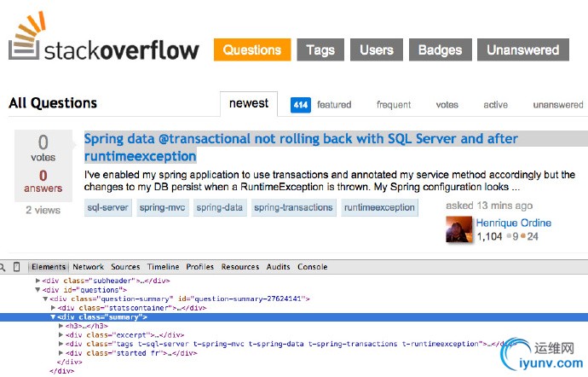Click the spring-mvc tag
The height and width of the screenshot is (377, 588).
[x=163, y=207]
